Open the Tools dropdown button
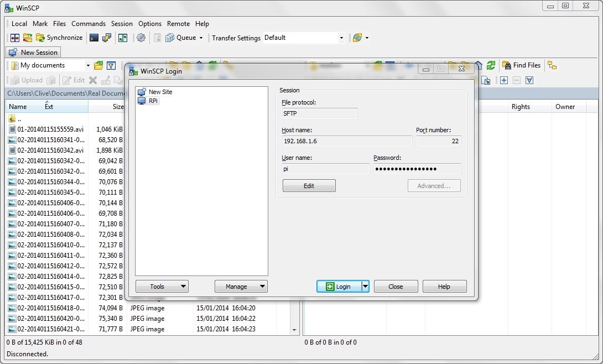Image resolution: width=603 pixels, height=364 pixels. click(x=162, y=287)
